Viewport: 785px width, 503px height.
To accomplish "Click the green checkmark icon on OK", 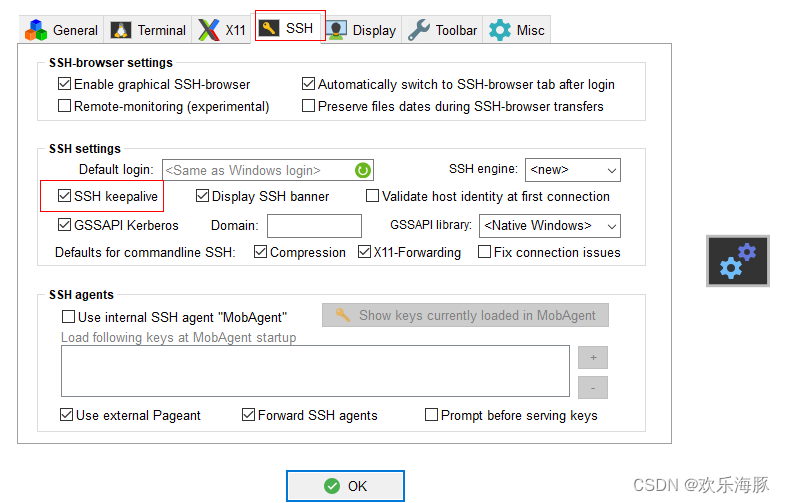I will (331, 486).
